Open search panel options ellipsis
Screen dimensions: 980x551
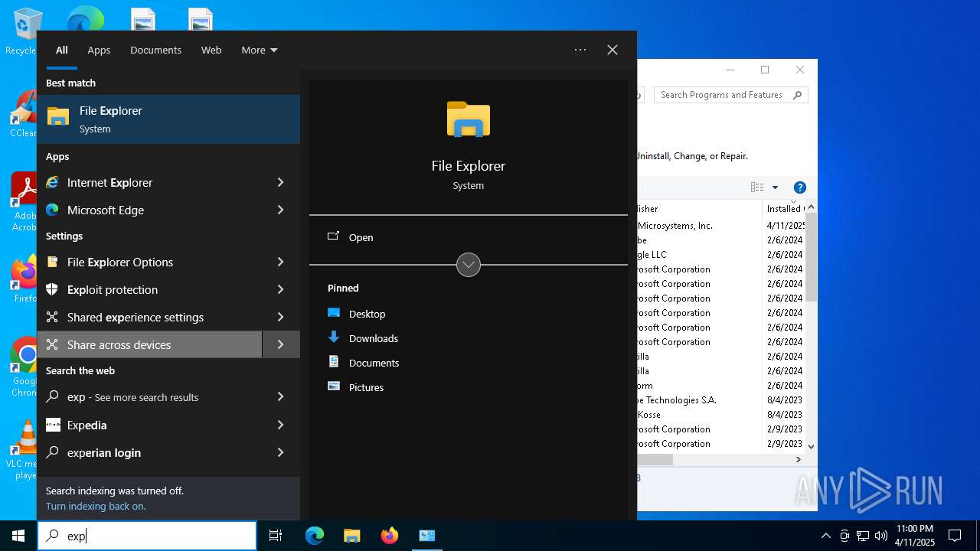click(580, 50)
